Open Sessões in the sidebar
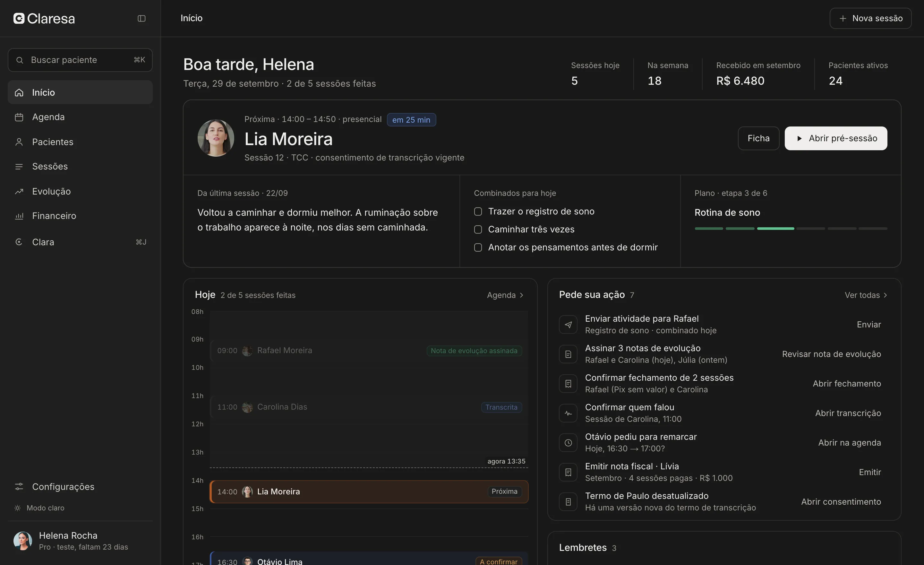 click(x=80, y=166)
